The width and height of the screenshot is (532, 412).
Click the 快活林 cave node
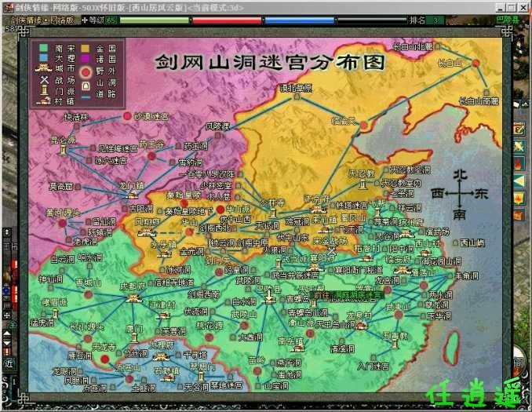(x=78, y=126)
